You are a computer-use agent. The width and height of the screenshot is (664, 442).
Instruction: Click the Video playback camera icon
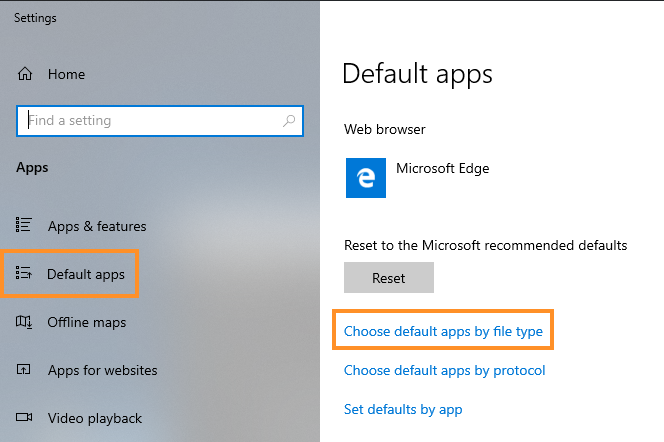[24, 417]
